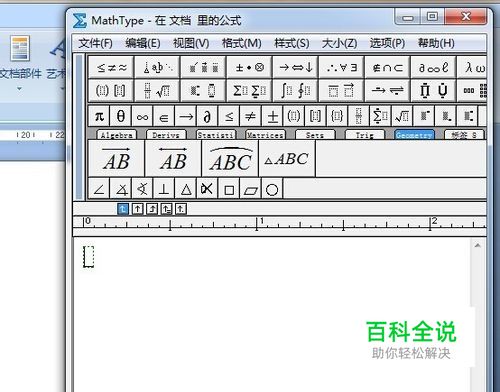
Task: Open the subscript and superscript templates palette
Action: point(203,90)
